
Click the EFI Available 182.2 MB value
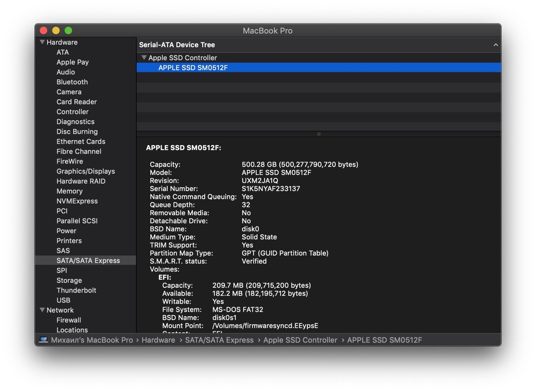pyautogui.click(x=260, y=294)
